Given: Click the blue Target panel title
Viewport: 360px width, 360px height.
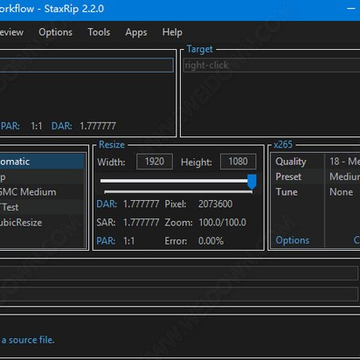Looking at the screenshot, I should click(200, 49).
